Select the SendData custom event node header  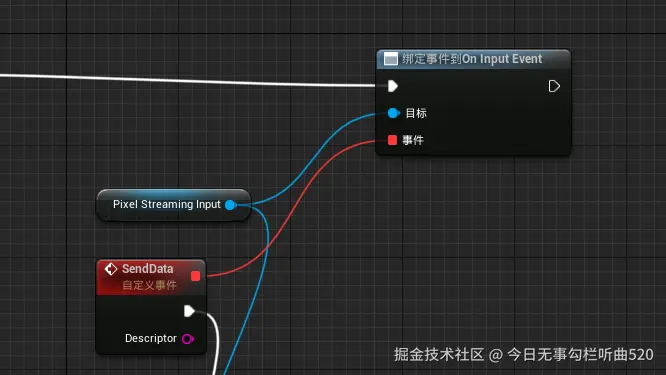[x=151, y=277]
